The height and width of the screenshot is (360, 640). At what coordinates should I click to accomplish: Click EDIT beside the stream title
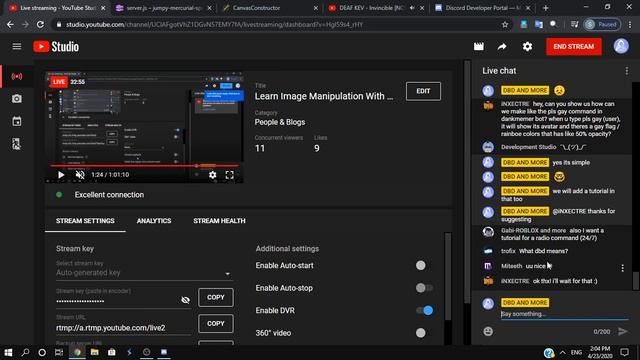423,91
